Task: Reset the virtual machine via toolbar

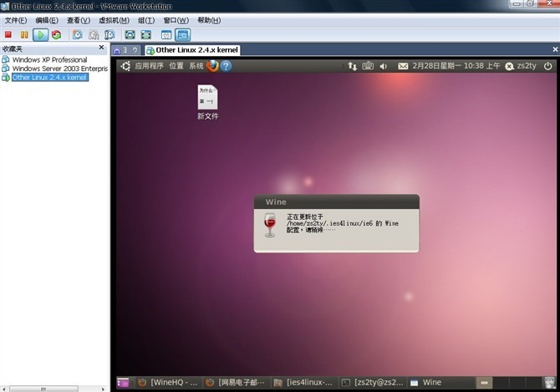Action: point(57,34)
